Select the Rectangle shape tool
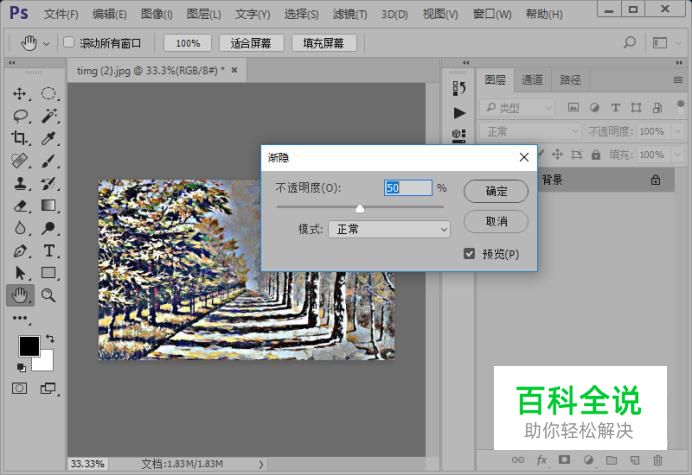The image size is (692, 475). click(x=48, y=273)
